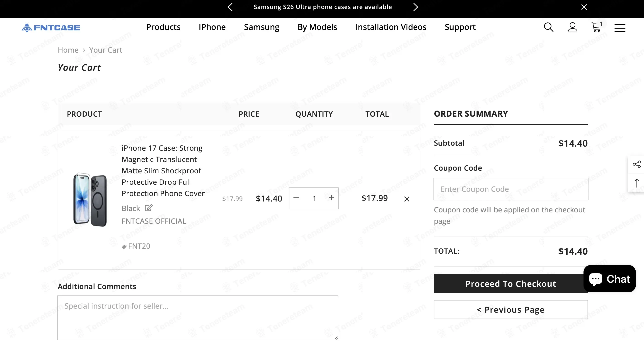The image size is (644, 349).
Task: Open the account profile icon
Action: (572, 27)
